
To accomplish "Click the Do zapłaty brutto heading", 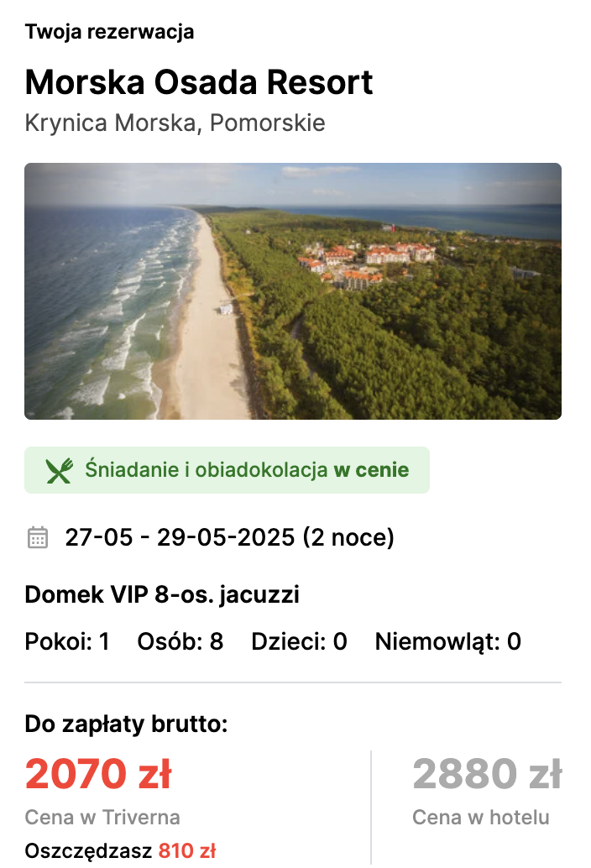I will click(126, 724).
